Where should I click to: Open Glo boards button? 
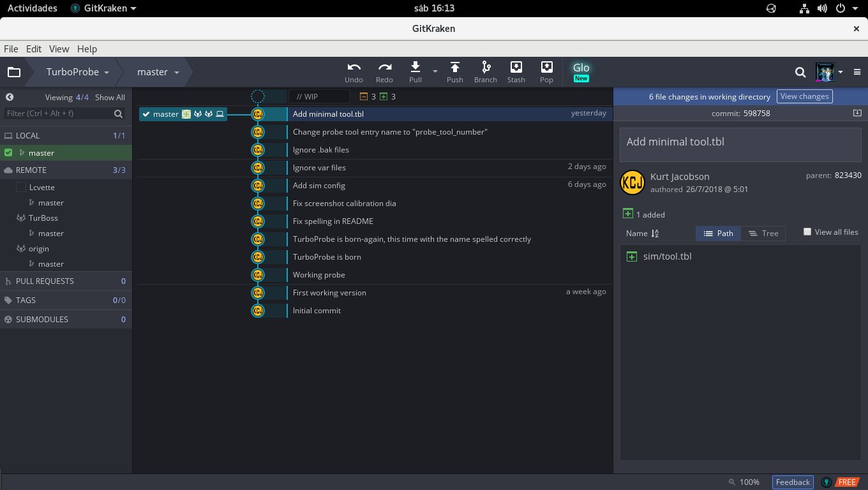(581, 71)
